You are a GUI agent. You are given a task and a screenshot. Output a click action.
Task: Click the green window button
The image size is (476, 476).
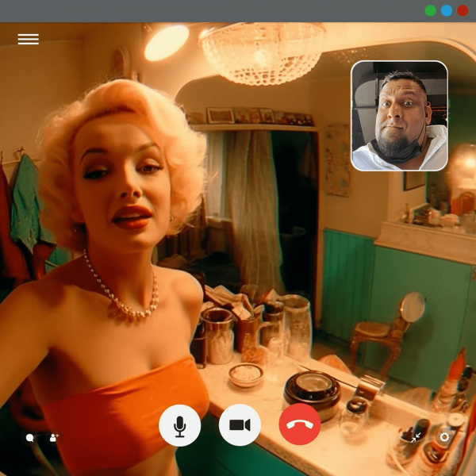coord(430,10)
